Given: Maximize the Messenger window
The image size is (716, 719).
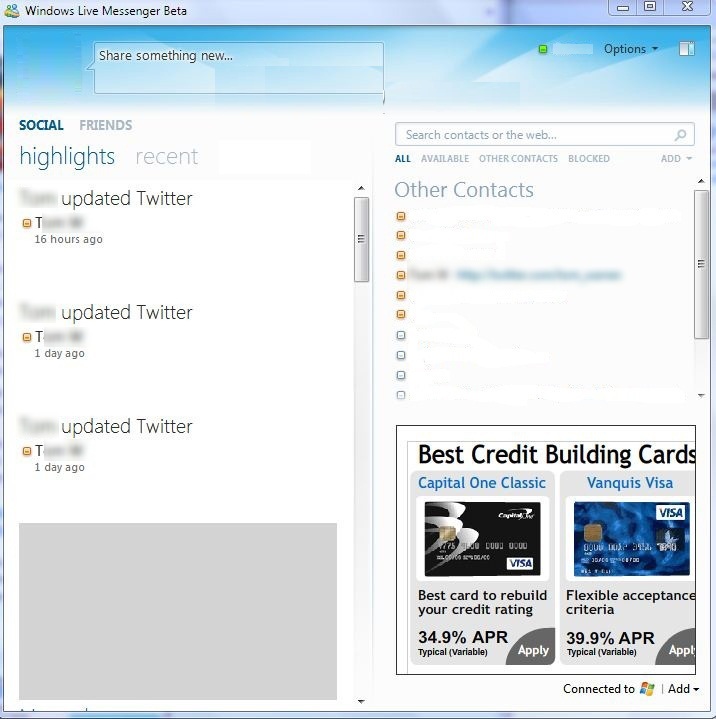Looking at the screenshot, I should (650, 7).
